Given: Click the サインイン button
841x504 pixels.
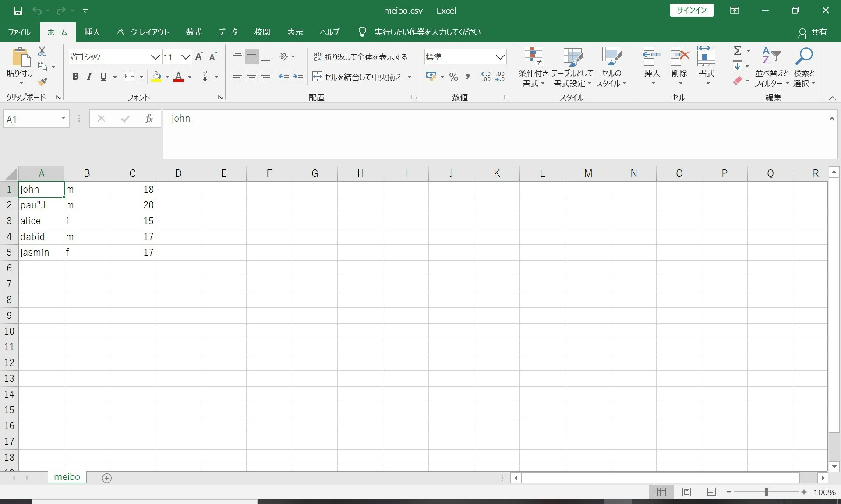Looking at the screenshot, I should coord(691,11).
